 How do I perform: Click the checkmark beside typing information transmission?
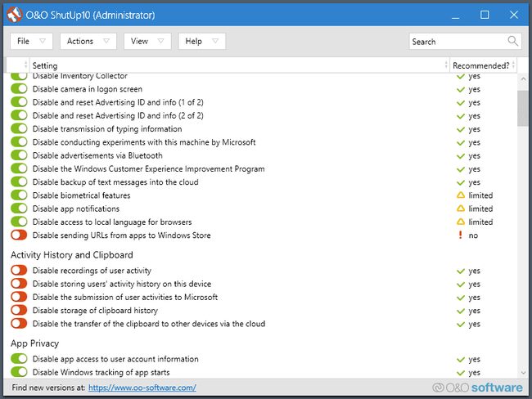(461, 129)
